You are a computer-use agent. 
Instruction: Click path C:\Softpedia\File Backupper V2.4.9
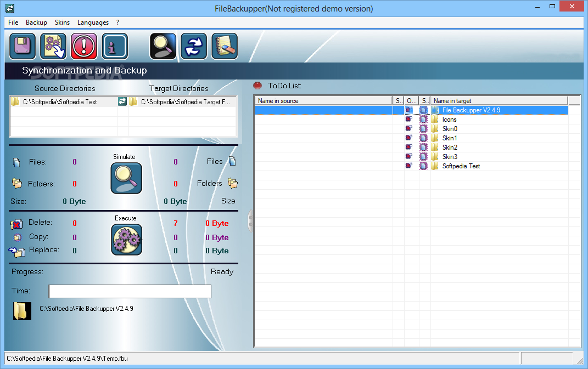86,309
